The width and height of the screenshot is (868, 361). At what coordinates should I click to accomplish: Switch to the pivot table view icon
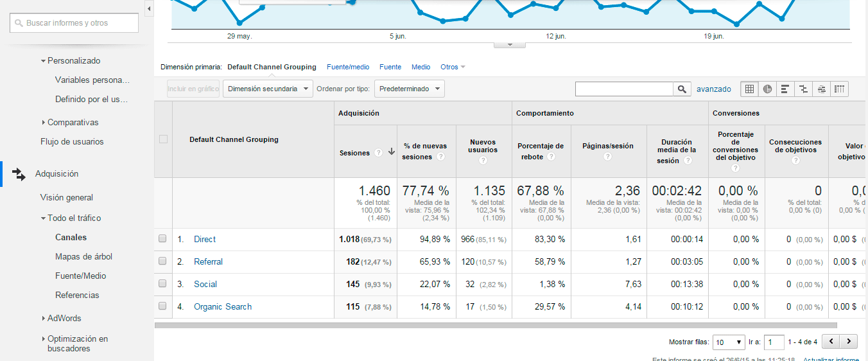tap(839, 89)
